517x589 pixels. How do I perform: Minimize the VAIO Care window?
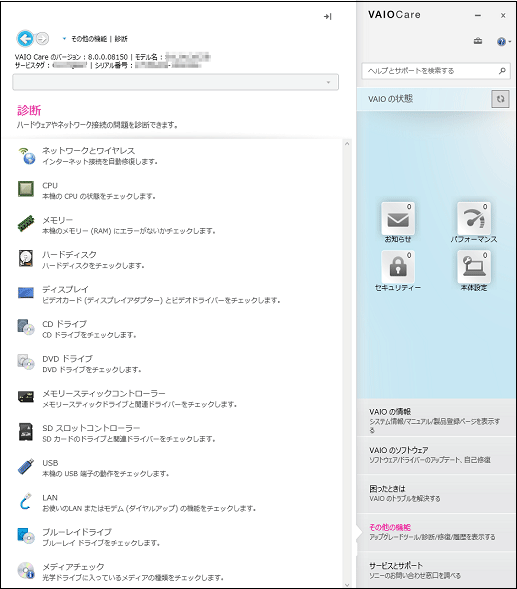click(478, 15)
